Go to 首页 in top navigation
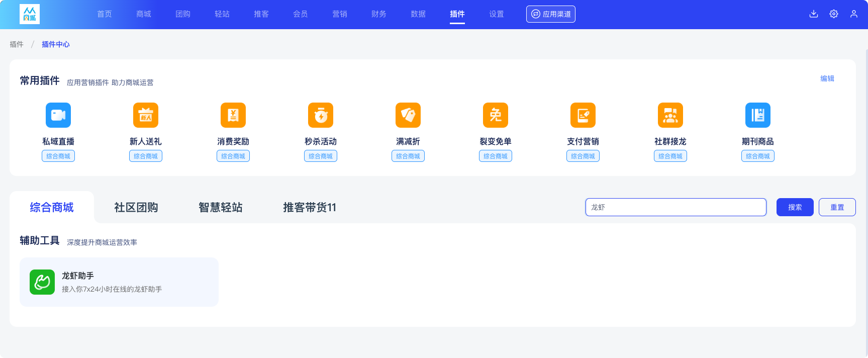 105,14
